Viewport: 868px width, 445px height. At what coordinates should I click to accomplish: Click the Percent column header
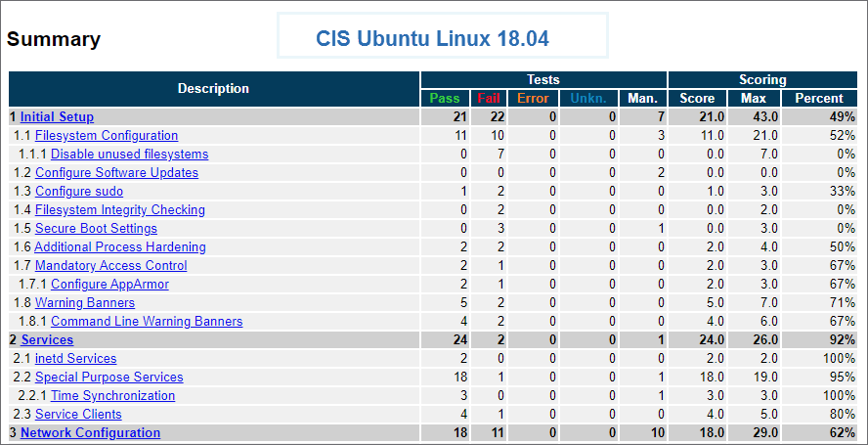click(819, 99)
